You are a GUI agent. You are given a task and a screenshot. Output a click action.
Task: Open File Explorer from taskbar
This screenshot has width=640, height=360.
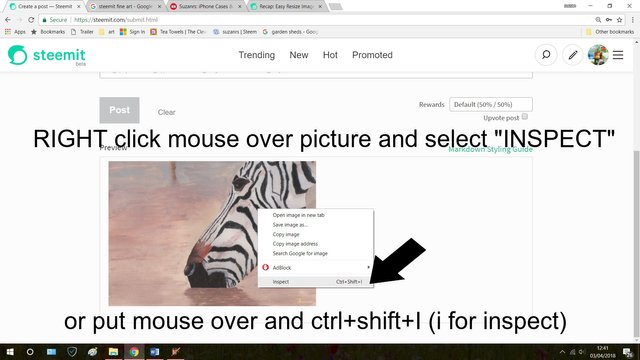(x=113, y=352)
